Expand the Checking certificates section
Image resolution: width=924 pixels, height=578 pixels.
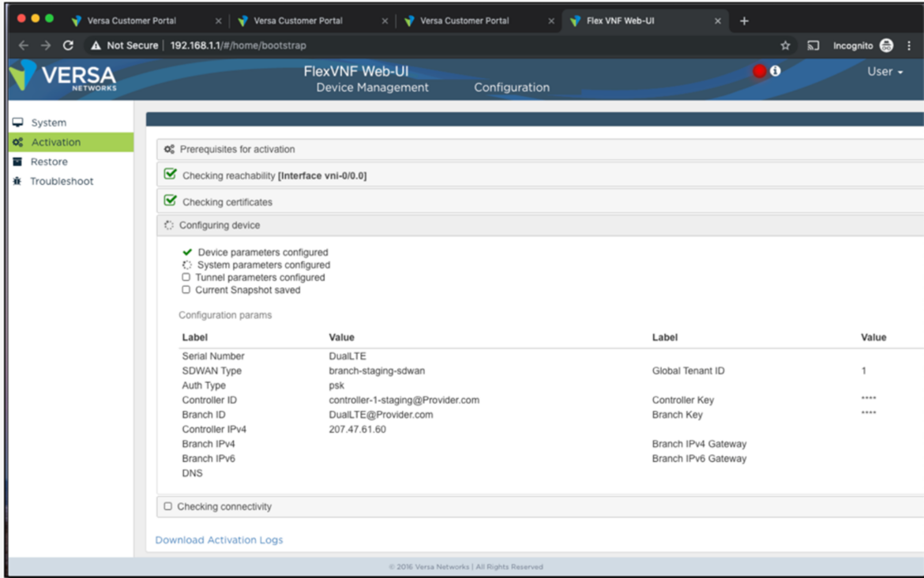pyautogui.click(x=227, y=202)
